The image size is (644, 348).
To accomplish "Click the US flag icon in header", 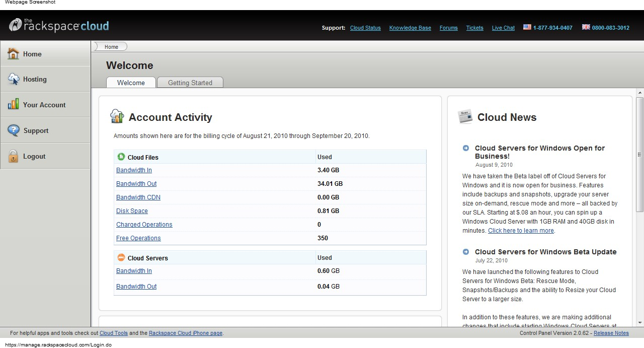I will pyautogui.click(x=527, y=27).
